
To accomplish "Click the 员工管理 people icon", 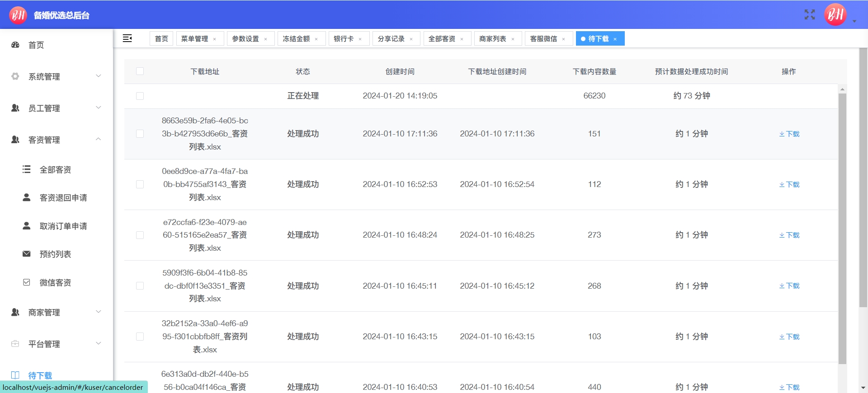I will click(15, 108).
